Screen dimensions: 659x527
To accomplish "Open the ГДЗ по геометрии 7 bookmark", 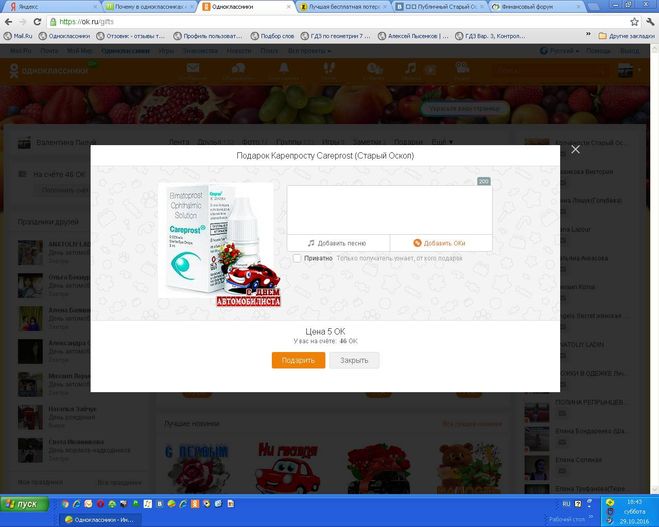I will tap(335, 36).
